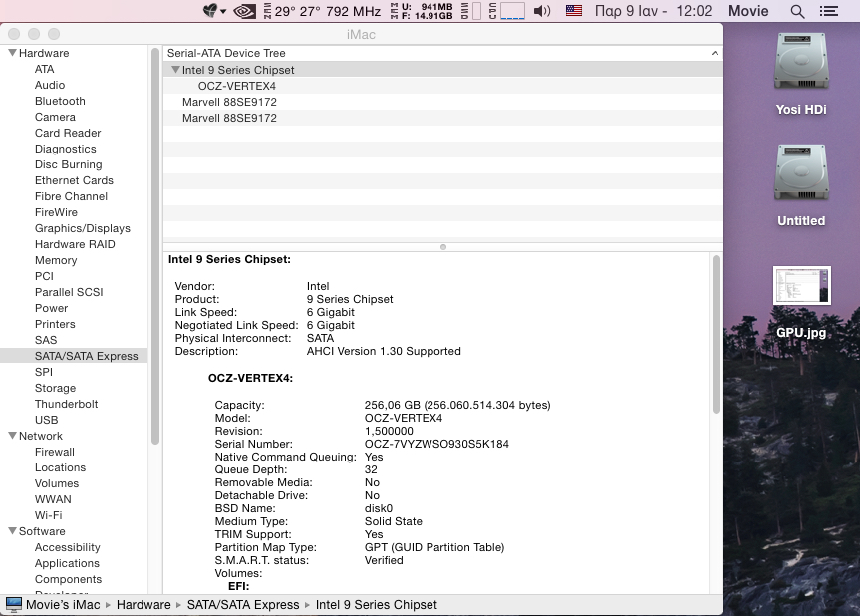Select Camera in the sidebar
Image resolution: width=860 pixels, height=616 pixels.
(x=55, y=117)
